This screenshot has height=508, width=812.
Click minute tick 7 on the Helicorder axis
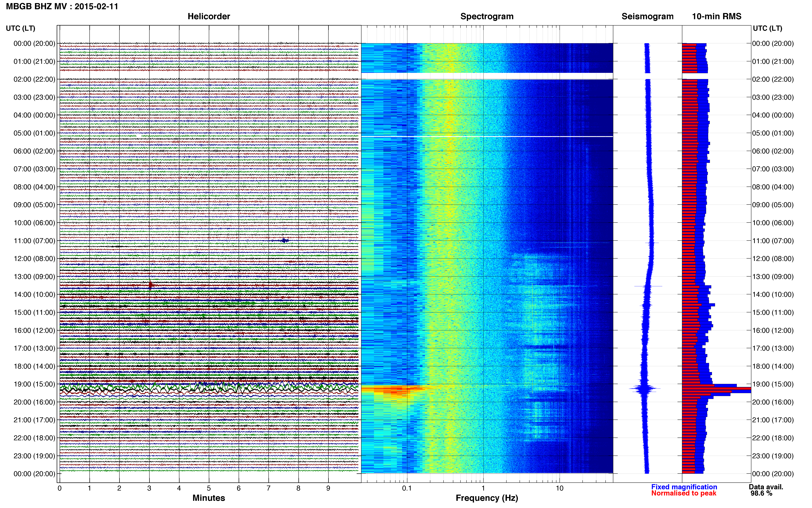pos(269,488)
